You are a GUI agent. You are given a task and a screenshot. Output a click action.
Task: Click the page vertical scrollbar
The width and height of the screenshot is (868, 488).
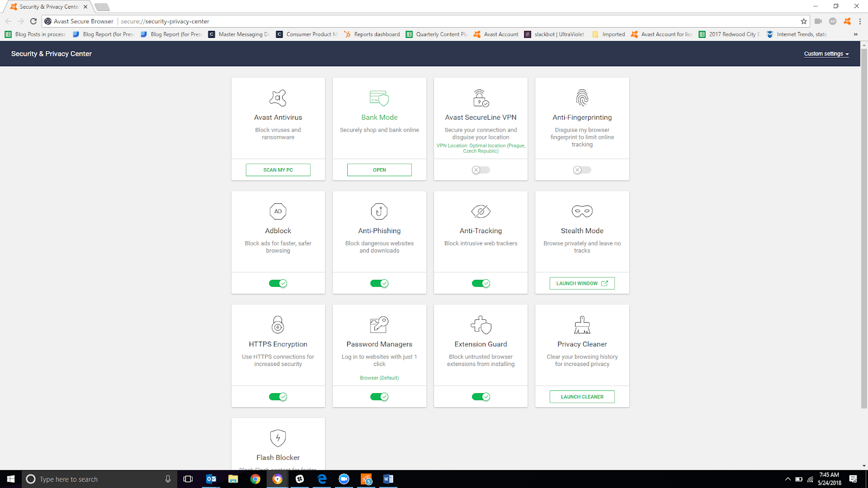[864, 228]
